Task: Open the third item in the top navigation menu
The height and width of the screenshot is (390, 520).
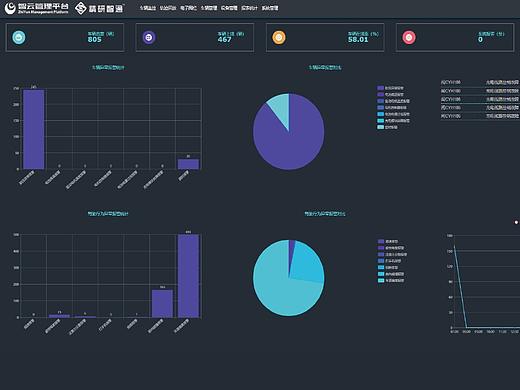Action: click(x=188, y=8)
